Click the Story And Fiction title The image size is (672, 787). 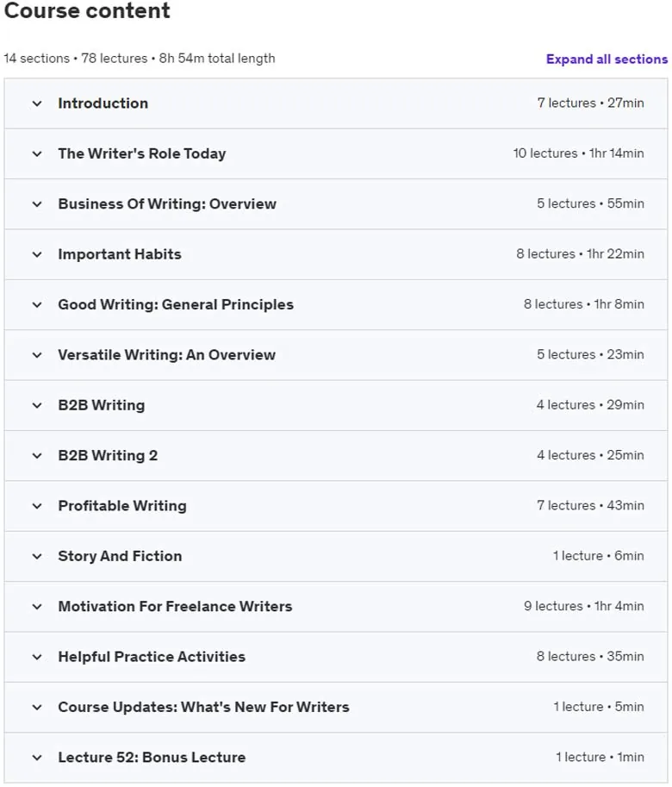[x=120, y=556]
